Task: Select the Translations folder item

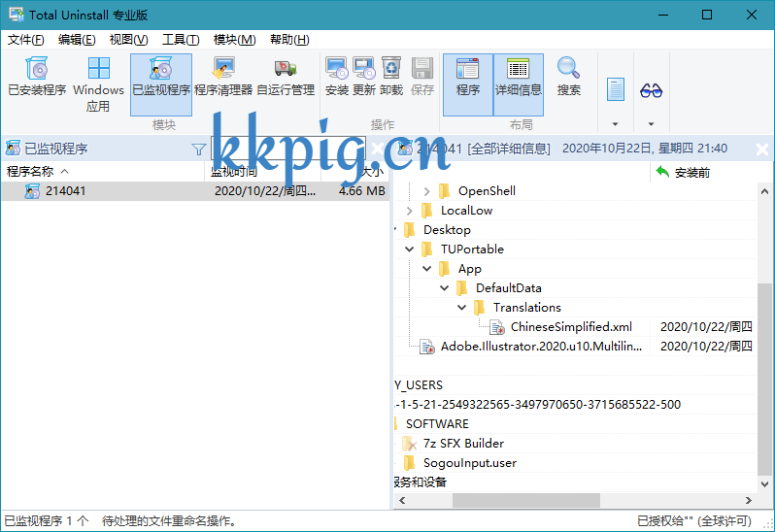Action: coord(527,307)
